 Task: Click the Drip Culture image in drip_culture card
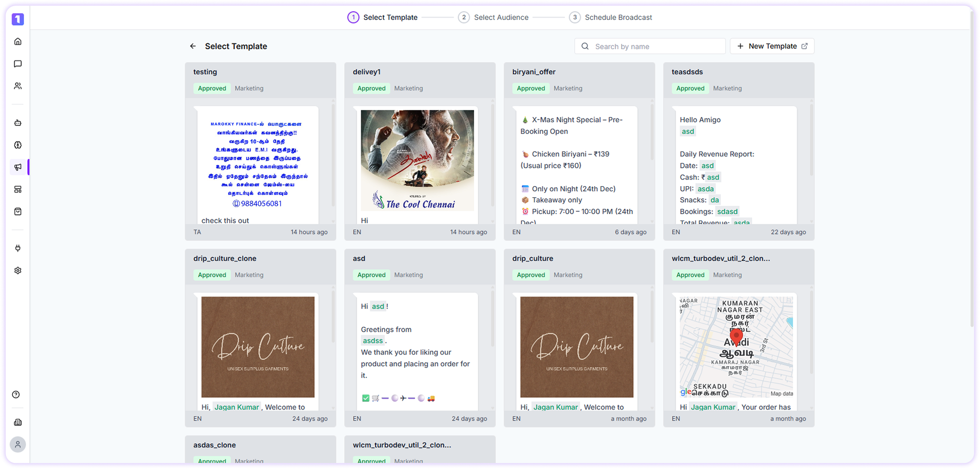coord(577,347)
